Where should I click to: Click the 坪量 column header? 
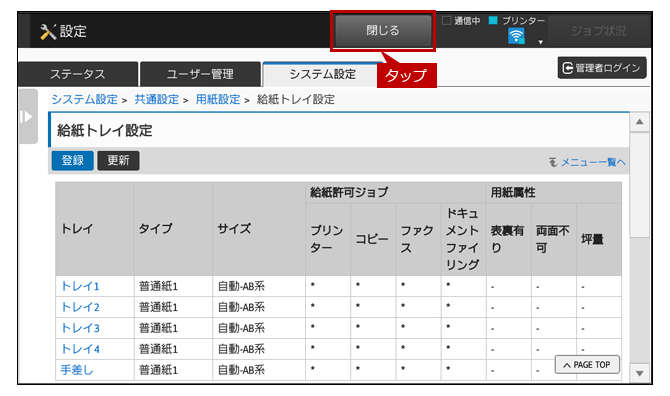point(599,239)
